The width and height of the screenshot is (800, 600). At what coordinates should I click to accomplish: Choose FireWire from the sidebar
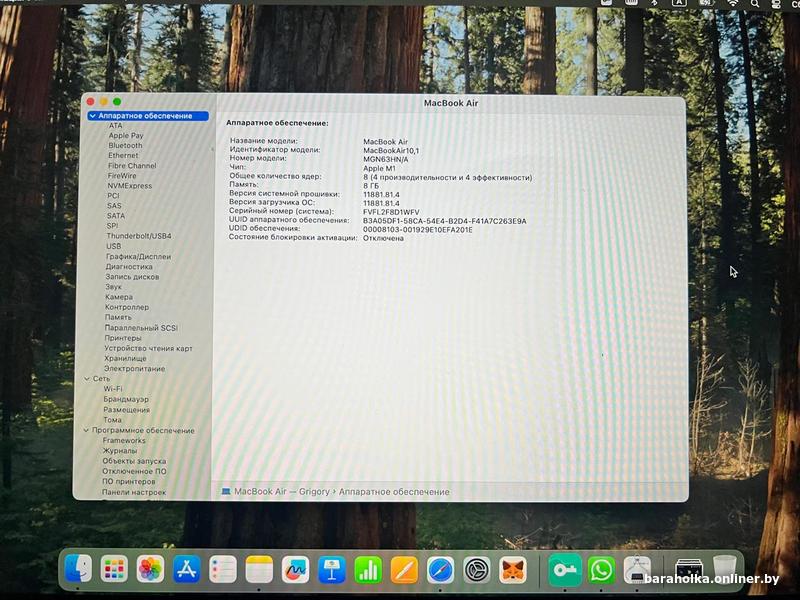click(x=122, y=176)
